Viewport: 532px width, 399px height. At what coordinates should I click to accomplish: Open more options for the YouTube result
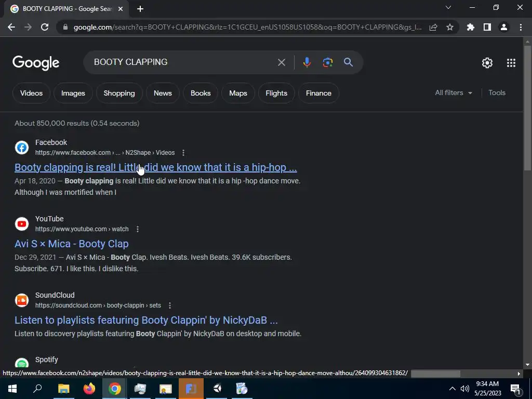[137, 229]
